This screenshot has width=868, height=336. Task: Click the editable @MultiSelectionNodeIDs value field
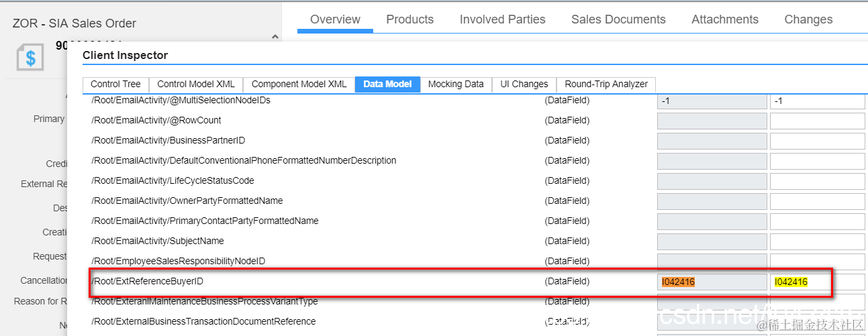pyautogui.click(x=817, y=101)
